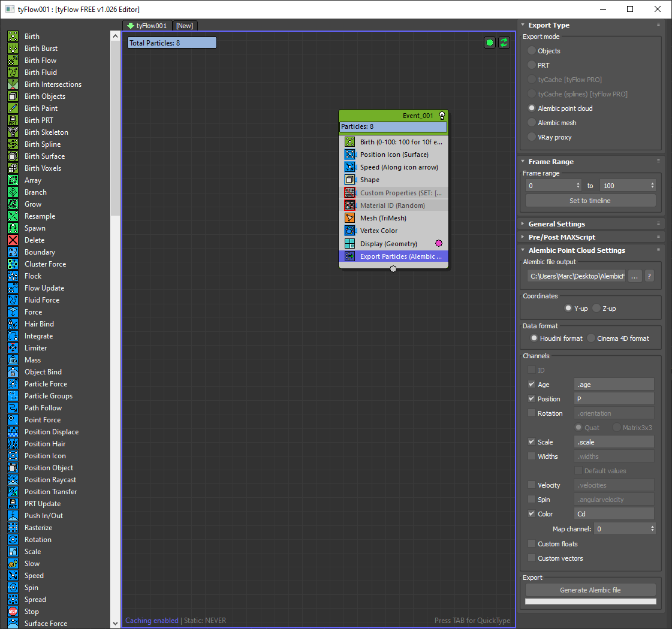672x629 pixels.
Task: Click the Shape operator row in Event_001
Action: 393,180
